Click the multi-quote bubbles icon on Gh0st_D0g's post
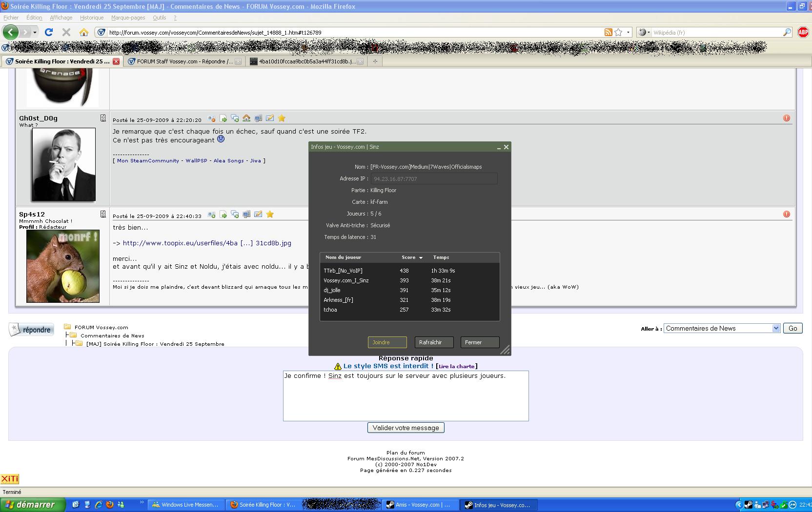This screenshot has width=812, height=512. (235, 118)
